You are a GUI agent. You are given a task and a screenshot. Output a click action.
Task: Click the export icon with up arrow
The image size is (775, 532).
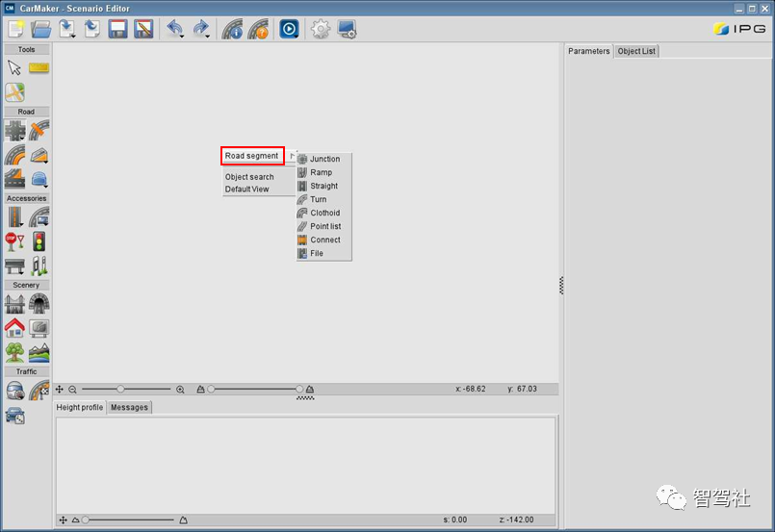coord(91,29)
